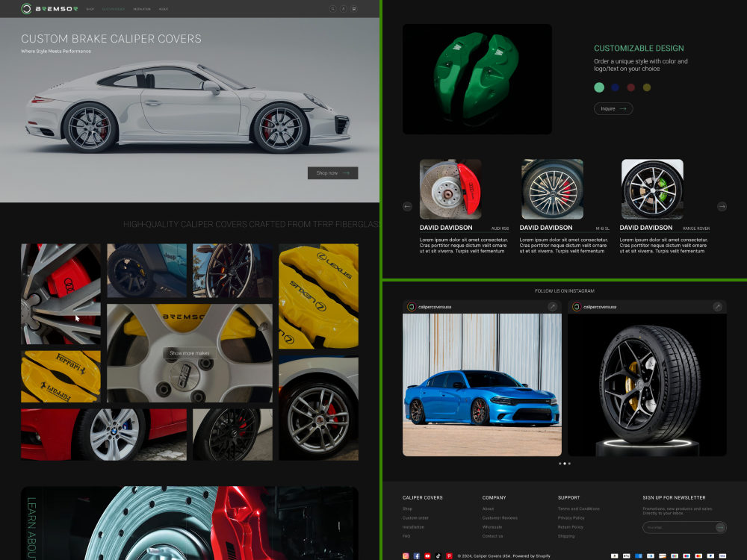747x560 pixels.
Task: Click the calipercoversusa name on tire post
Action: coord(601,307)
